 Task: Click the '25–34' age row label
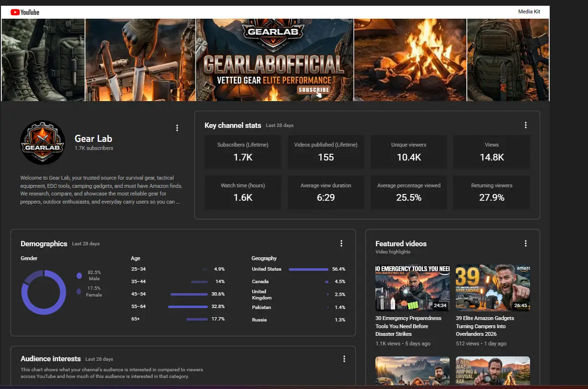138,269
